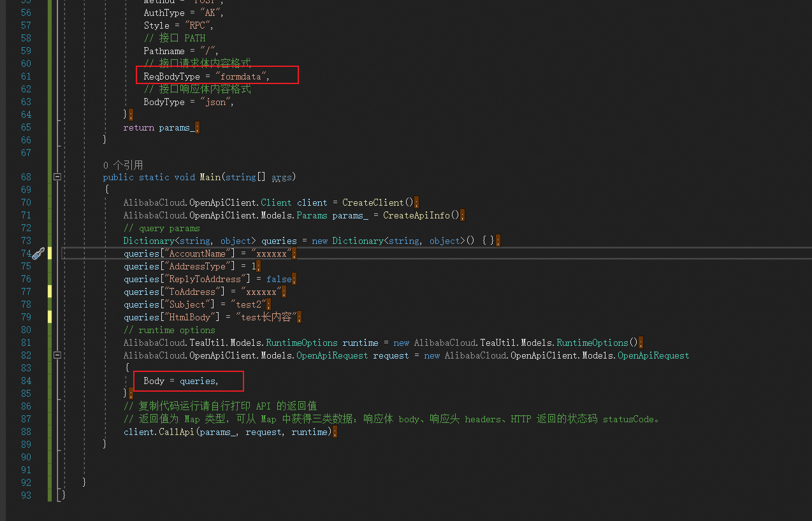
Task: Click the BodyType property on line 63
Action: [x=164, y=102]
